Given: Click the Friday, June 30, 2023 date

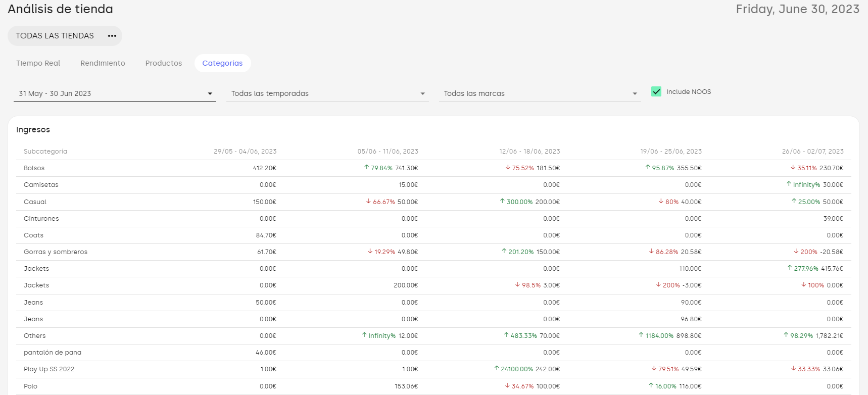Looking at the screenshot, I should point(797,9).
